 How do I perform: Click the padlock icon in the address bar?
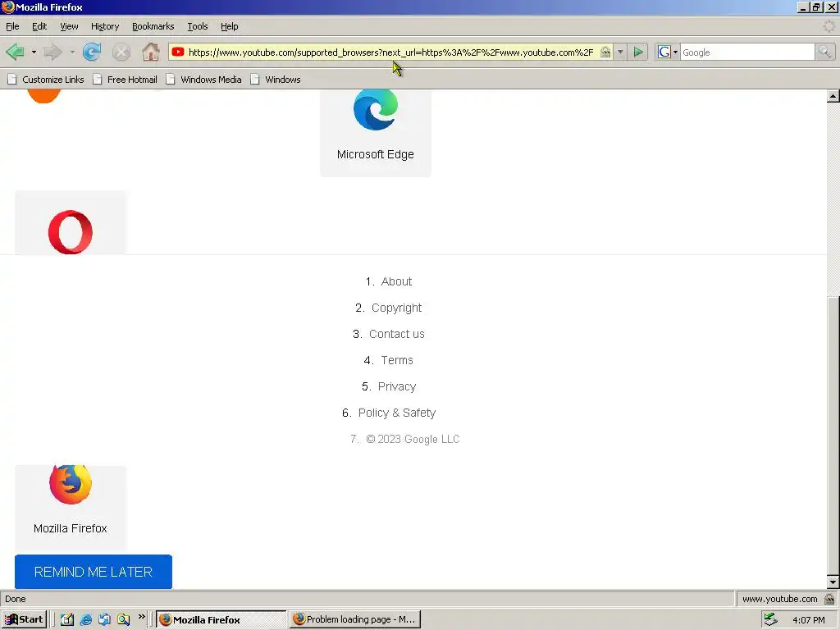point(605,52)
